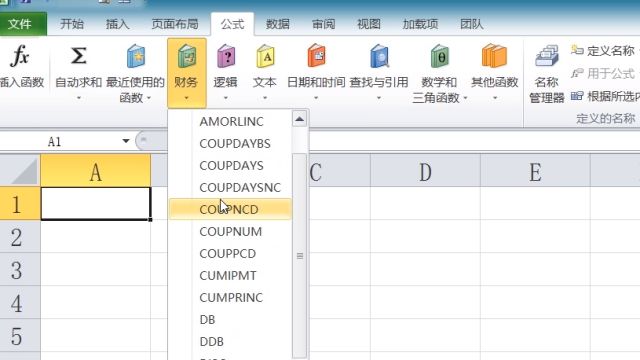Switch to the Home (开始) tab
This screenshot has width=640, height=360.
point(72,24)
